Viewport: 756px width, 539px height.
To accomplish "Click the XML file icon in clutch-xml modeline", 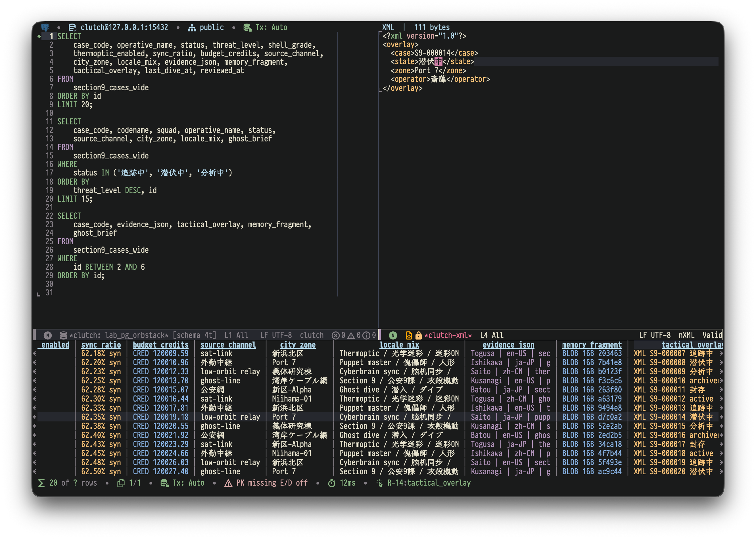I will [409, 335].
